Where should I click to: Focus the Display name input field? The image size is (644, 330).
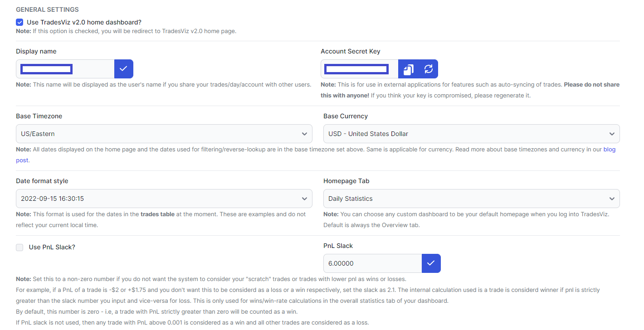[x=65, y=69]
